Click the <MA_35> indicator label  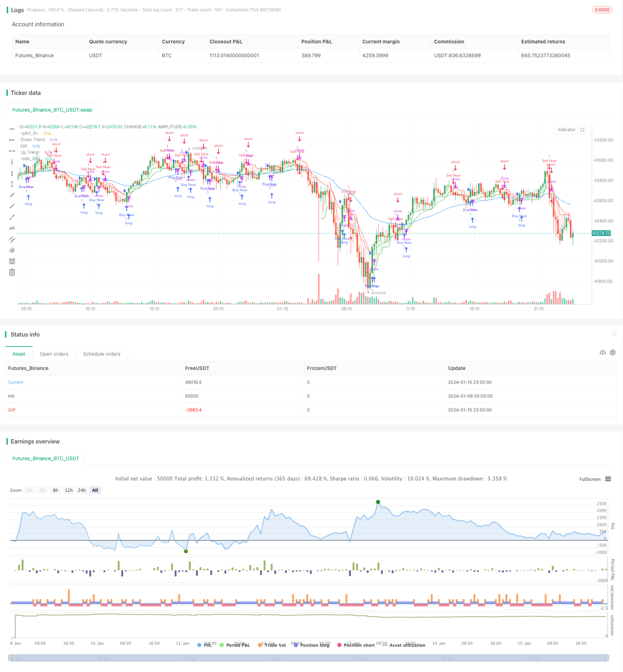(30, 159)
